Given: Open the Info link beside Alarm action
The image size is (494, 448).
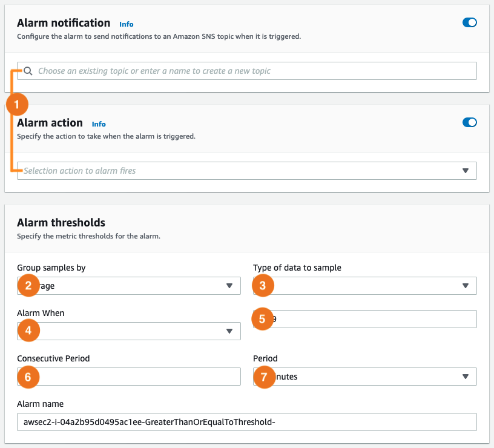Looking at the screenshot, I should click(99, 124).
